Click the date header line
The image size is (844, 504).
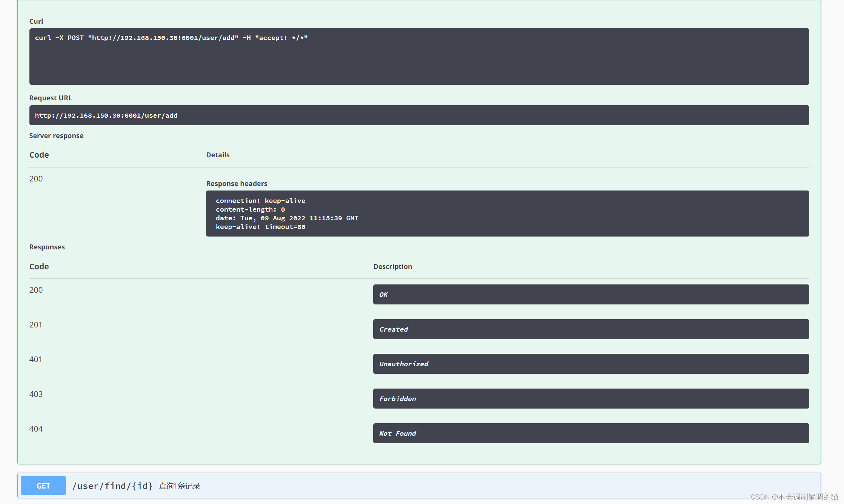coord(287,218)
